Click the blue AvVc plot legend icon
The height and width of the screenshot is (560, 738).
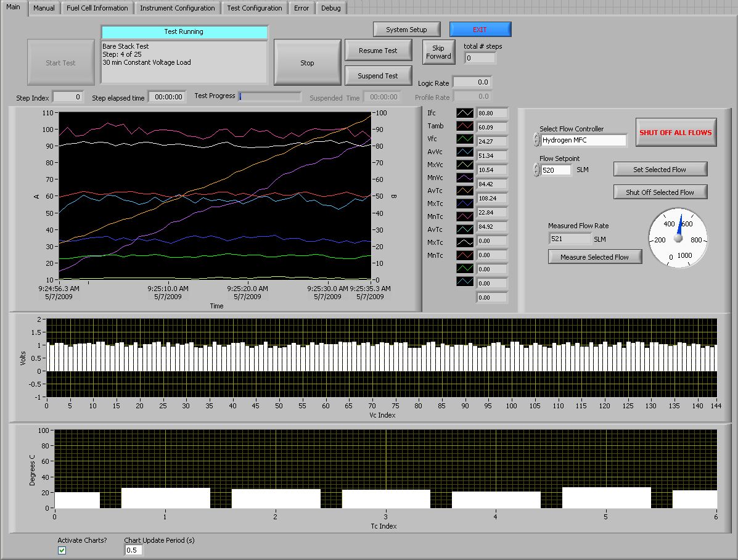pos(464,152)
